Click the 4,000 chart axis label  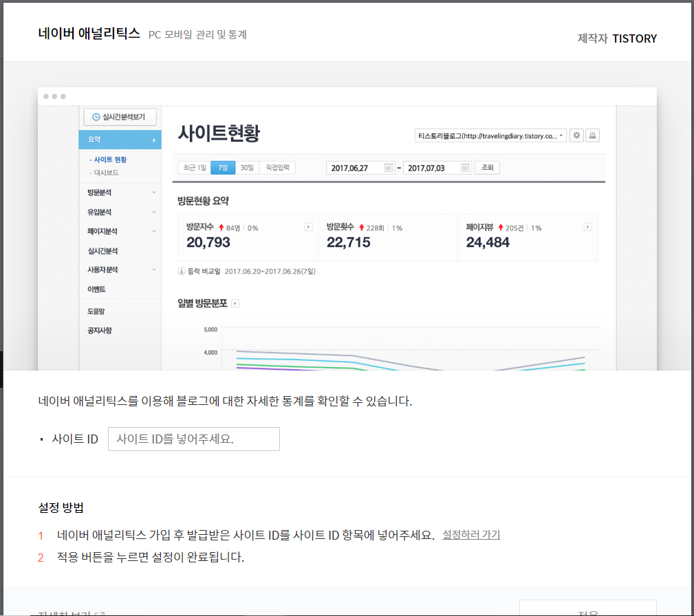click(210, 353)
